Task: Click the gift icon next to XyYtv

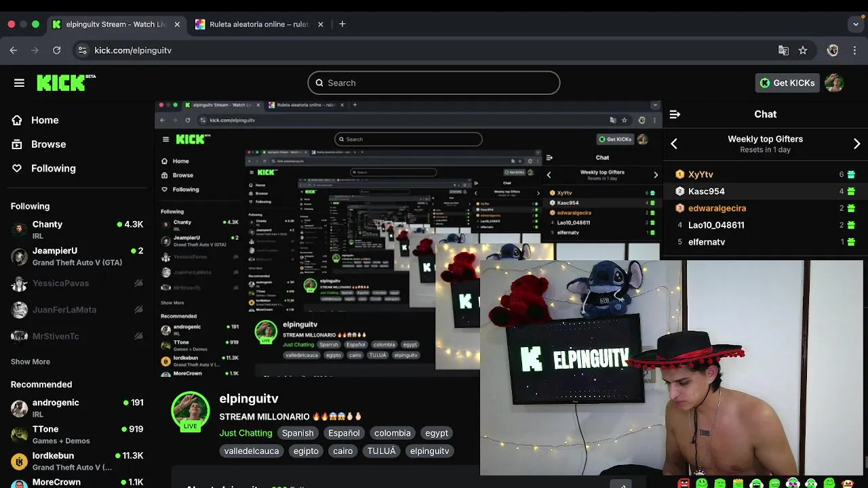Action: 851,175
